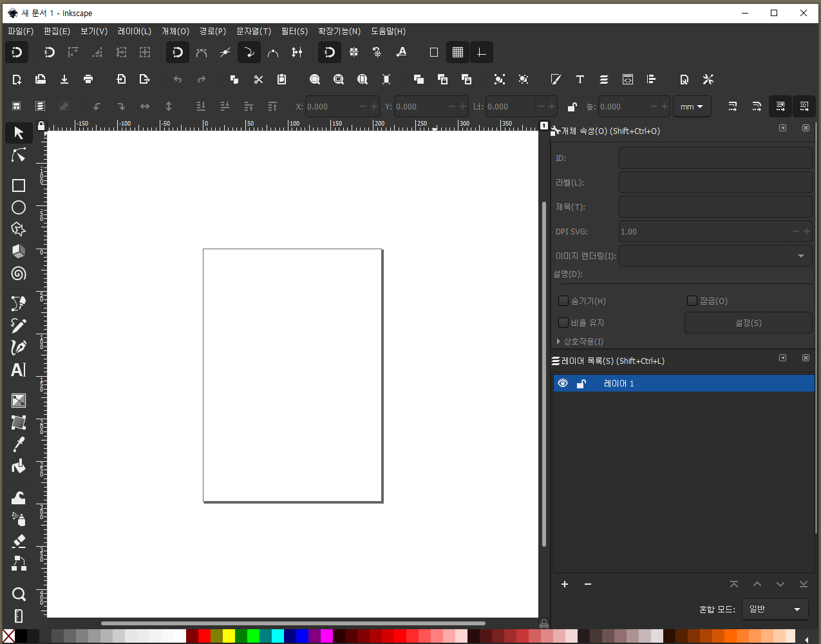821x644 pixels.
Task: Collapse the 개체 속성 panel
Action: [x=782, y=128]
